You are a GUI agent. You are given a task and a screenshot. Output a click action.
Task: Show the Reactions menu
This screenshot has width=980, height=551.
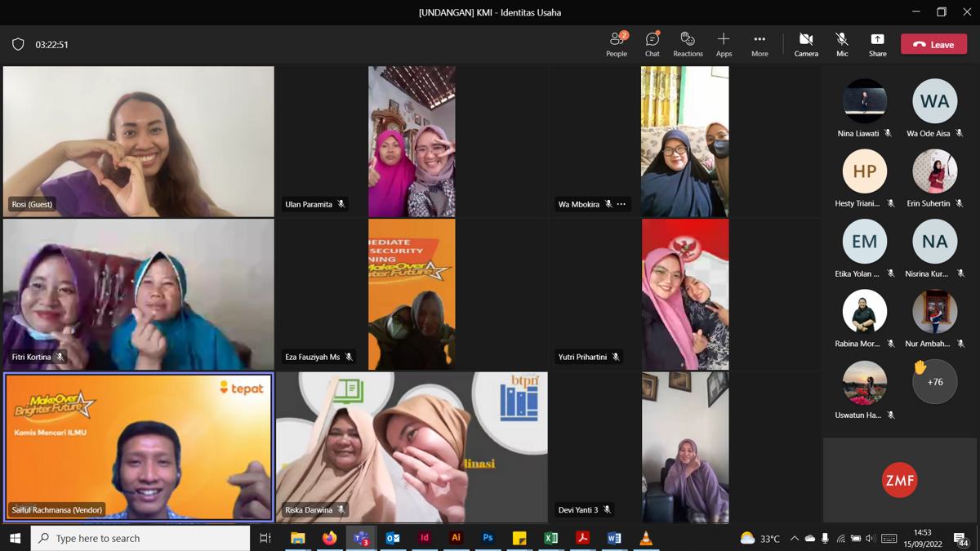[x=688, y=44]
